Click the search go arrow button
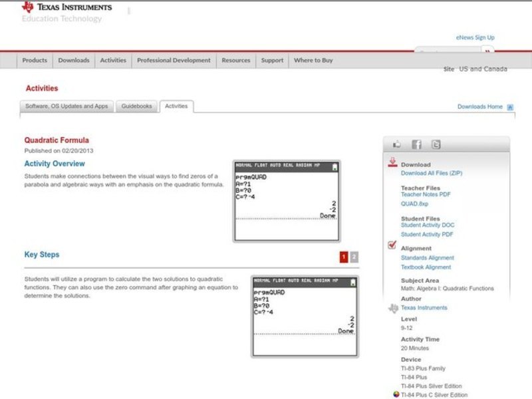Screen dimensions: 532x399 [x=487, y=51]
